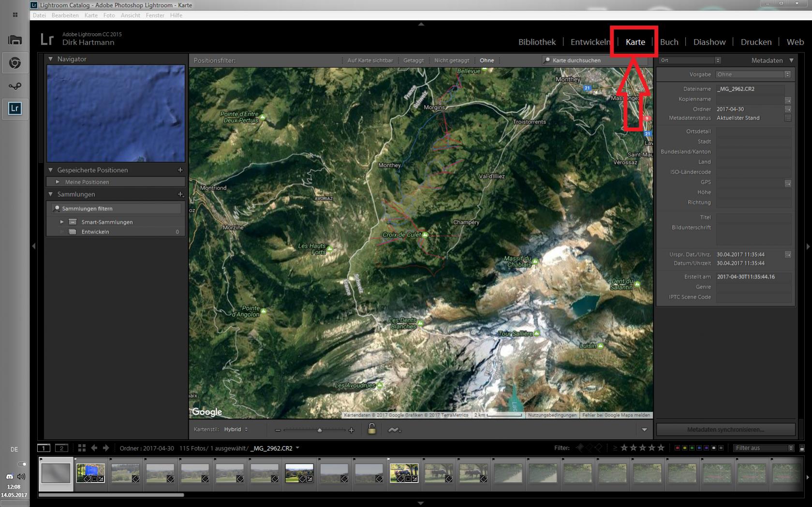This screenshot has height=507, width=812.
Task: Collapse the Metadaten panel triangle
Action: point(791,60)
